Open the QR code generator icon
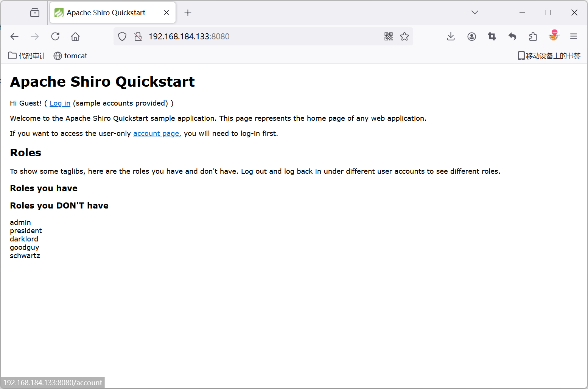Image resolution: width=588 pixels, height=389 pixels. (389, 36)
